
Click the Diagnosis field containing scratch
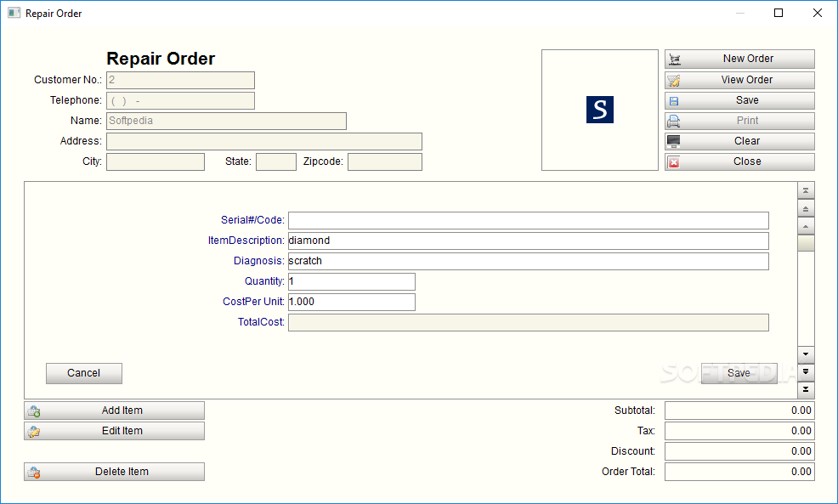(x=529, y=261)
